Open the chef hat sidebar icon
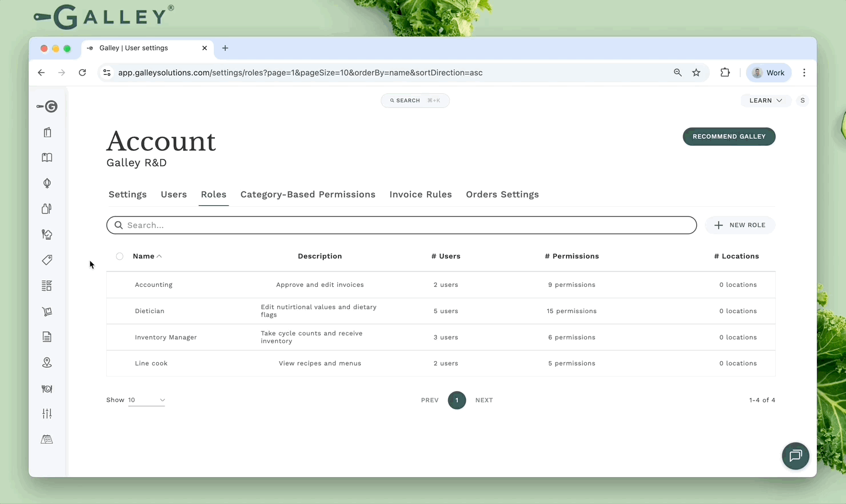The image size is (846, 504). point(47,234)
